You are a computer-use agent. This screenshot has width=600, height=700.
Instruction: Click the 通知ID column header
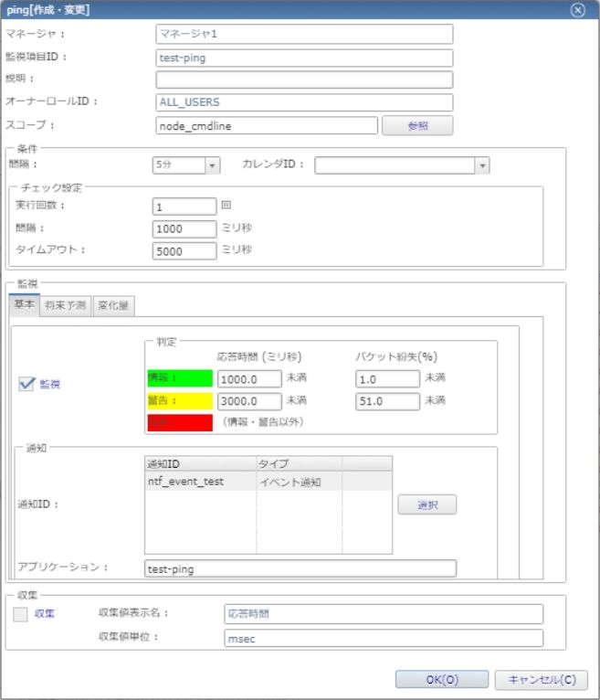(x=201, y=464)
